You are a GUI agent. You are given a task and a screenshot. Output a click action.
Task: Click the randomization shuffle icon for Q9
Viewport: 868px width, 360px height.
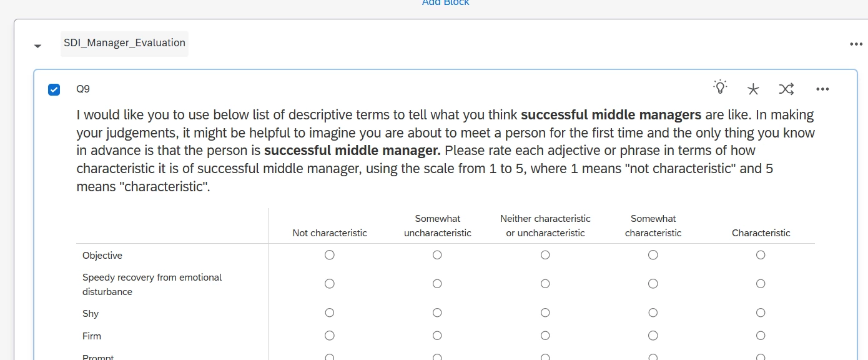[x=786, y=89]
